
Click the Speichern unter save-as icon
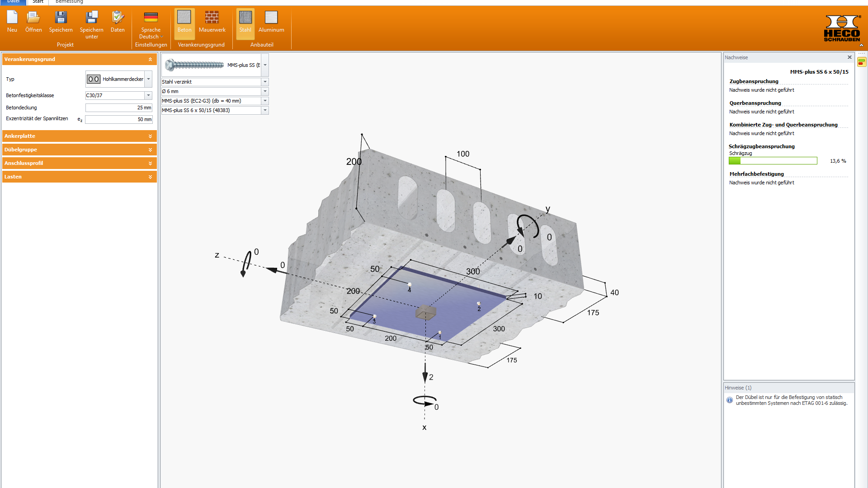(x=91, y=25)
